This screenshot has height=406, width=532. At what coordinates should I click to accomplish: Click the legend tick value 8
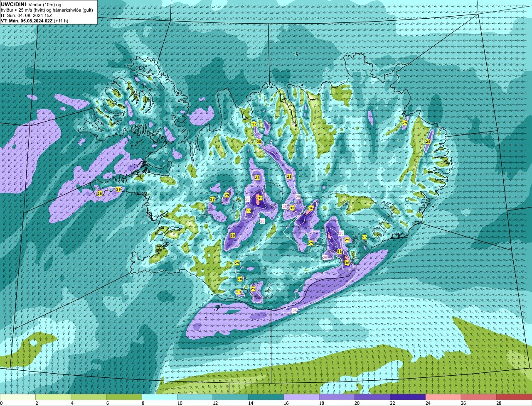point(143,403)
